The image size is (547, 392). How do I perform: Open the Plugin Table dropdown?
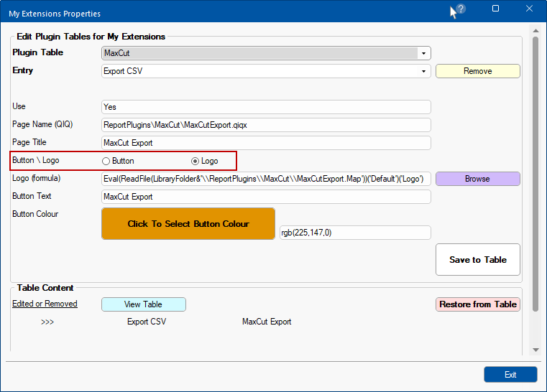[x=423, y=53]
